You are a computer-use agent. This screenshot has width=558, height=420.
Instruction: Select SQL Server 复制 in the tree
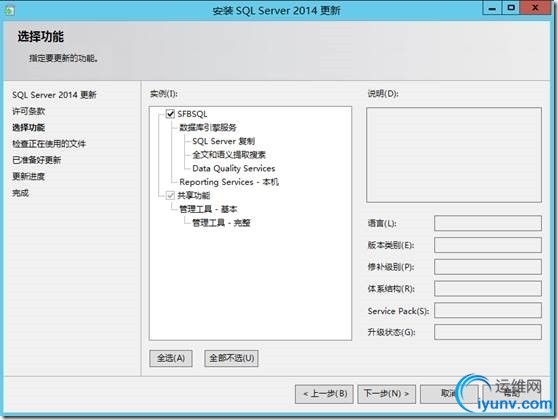[x=223, y=141]
